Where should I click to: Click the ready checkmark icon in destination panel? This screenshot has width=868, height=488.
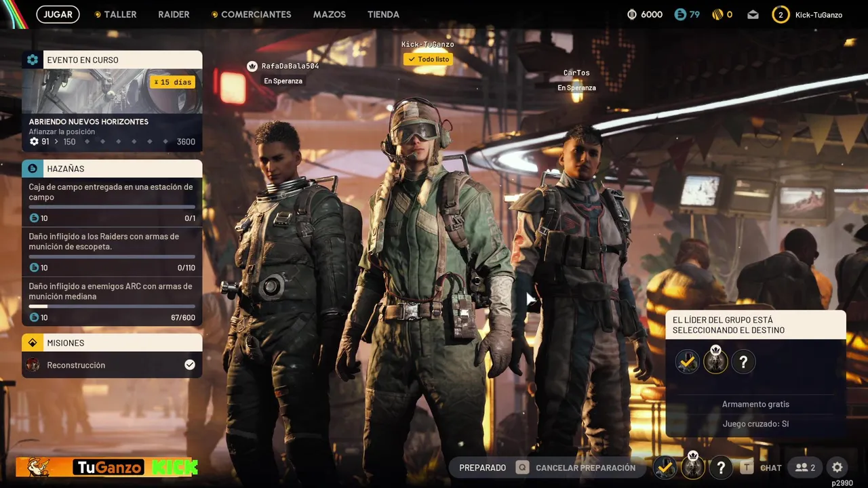[x=687, y=361]
